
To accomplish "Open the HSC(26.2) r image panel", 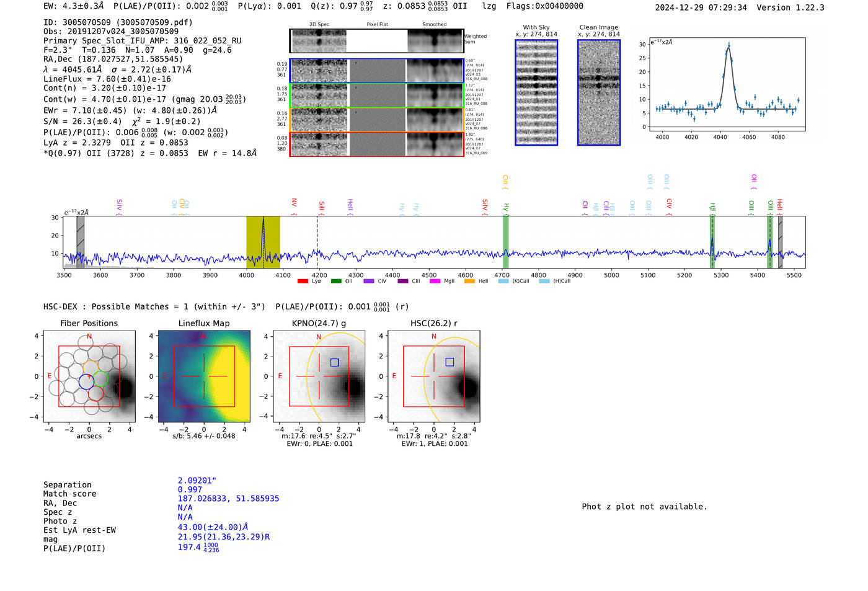I will [x=433, y=376].
